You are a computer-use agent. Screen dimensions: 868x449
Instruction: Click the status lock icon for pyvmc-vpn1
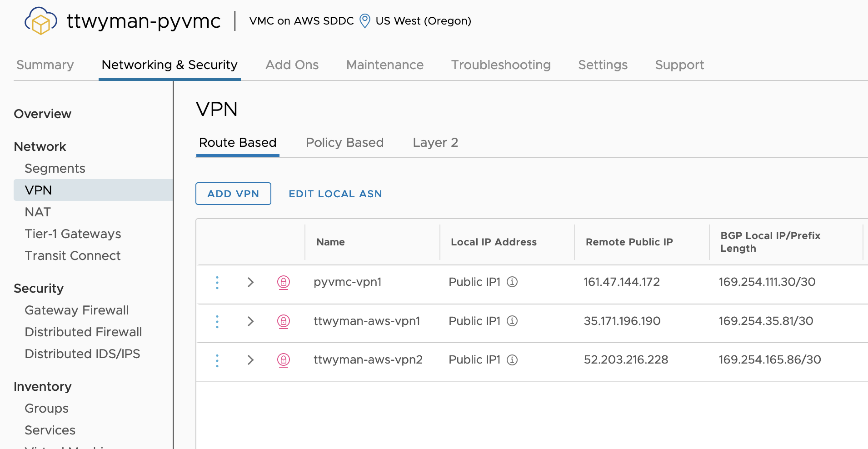(284, 282)
